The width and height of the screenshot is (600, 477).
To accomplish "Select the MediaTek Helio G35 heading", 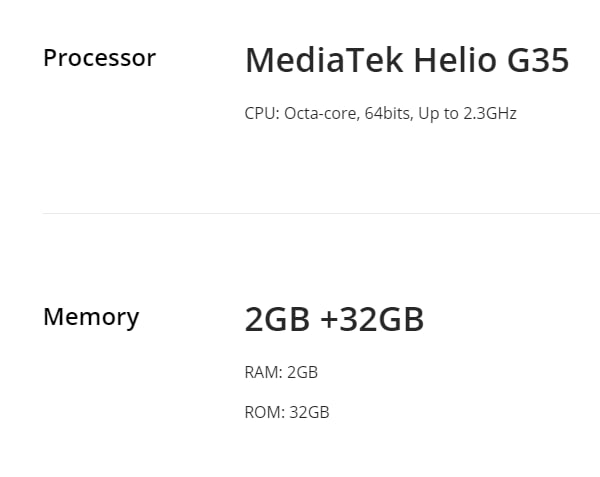I will click(407, 60).
